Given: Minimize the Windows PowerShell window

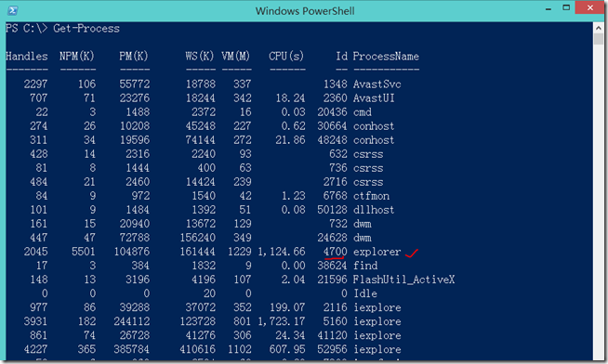Looking at the screenshot, I should click(x=549, y=9).
